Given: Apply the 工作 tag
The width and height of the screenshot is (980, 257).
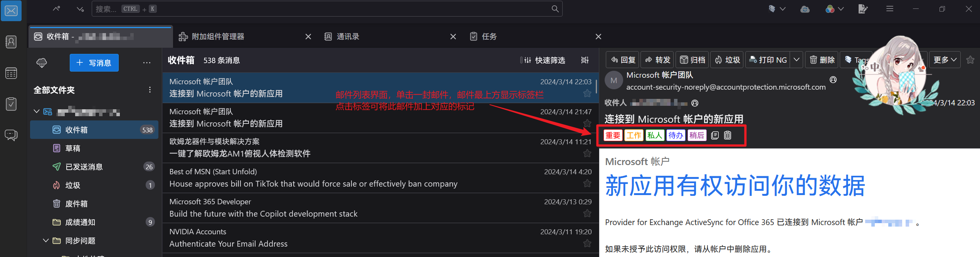Looking at the screenshot, I should [634, 135].
